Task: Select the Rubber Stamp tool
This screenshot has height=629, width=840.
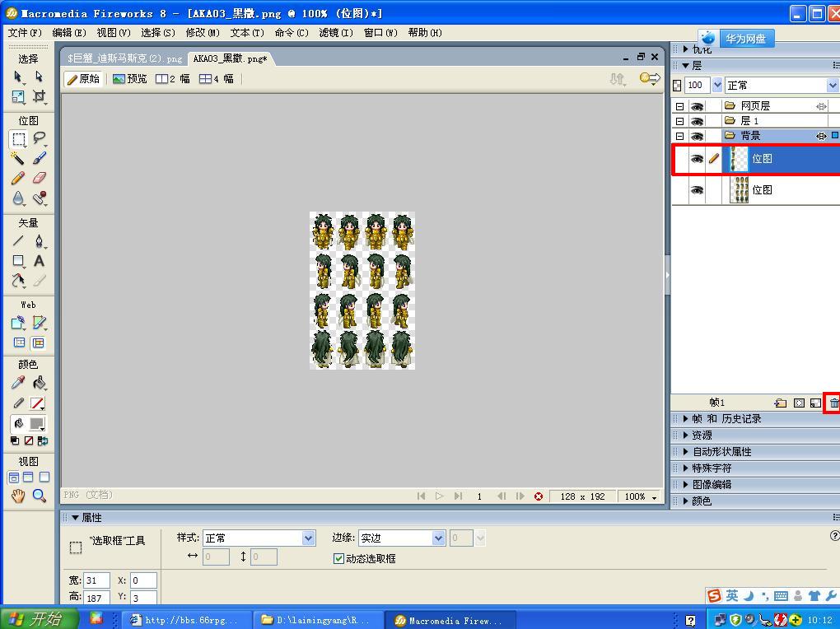Action: [x=39, y=198]
